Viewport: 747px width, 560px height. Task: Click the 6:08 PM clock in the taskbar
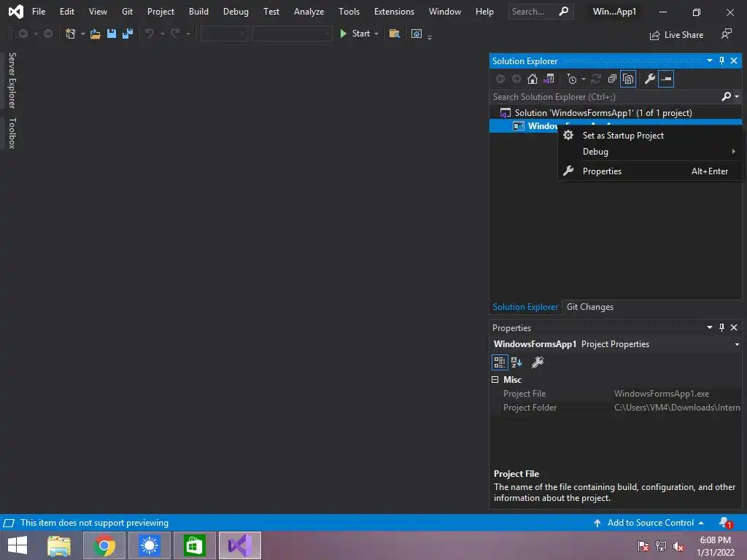[715, 540]
